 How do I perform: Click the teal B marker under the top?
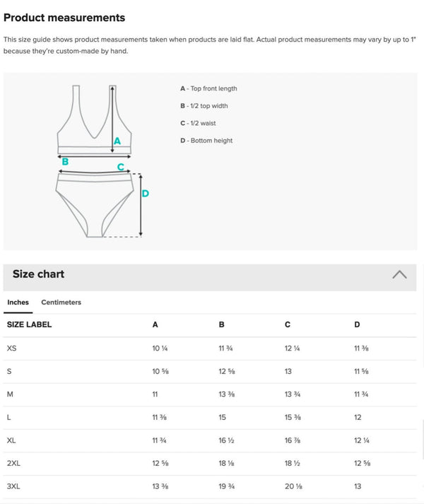[x=65, y=162]
